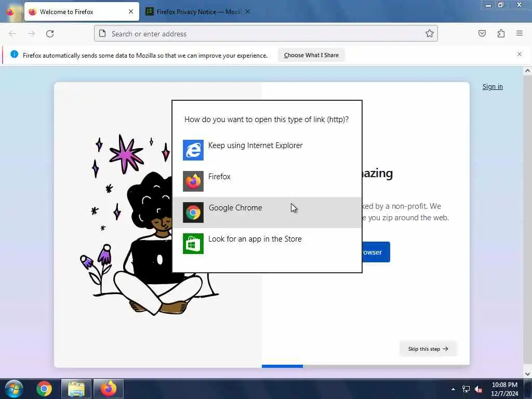Open the Save to Pocket icon
The width and height of the screenshot is (532, 399).
[482, 33]
